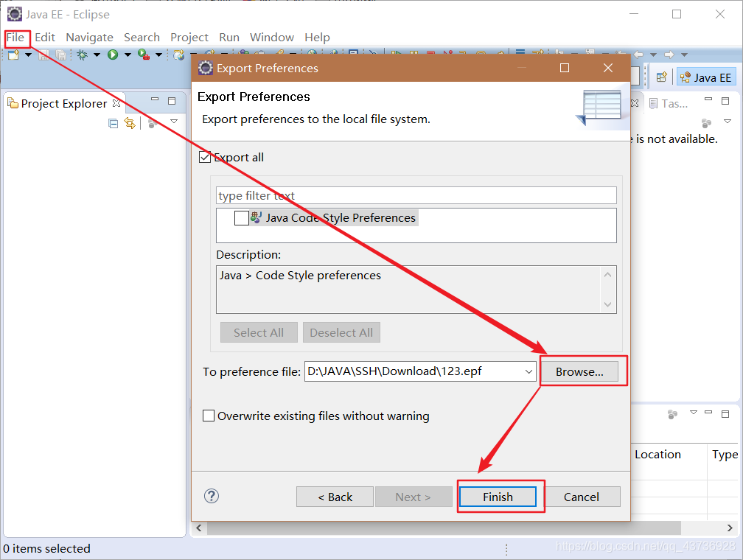The width and height of the screenshot is (743, 560).
Task: Click grey focus icon in Tasks panel
Action: pos(706,123)
